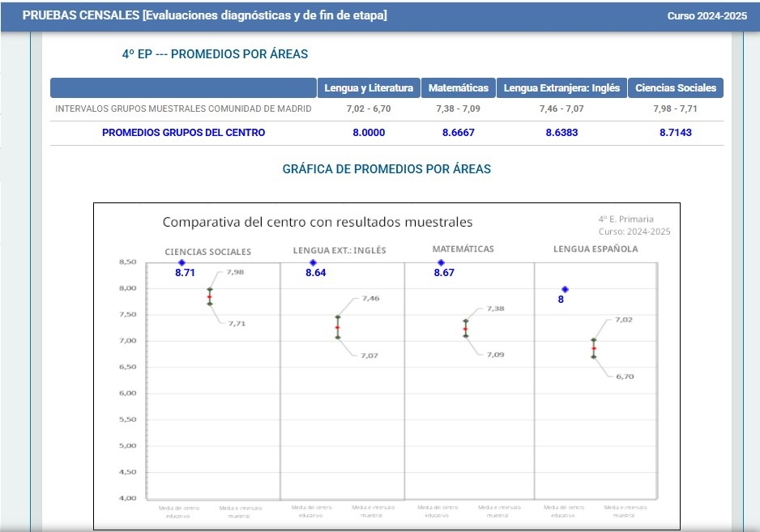Screen dimensions: 760x532
Task: Click the blue diamond marker for Ciencias Sociales
Action: point(181,262)
